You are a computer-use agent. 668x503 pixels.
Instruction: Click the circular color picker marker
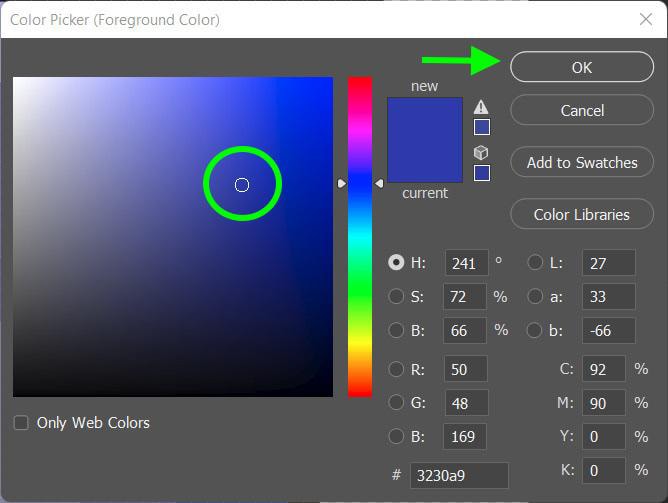coord(242,185)
